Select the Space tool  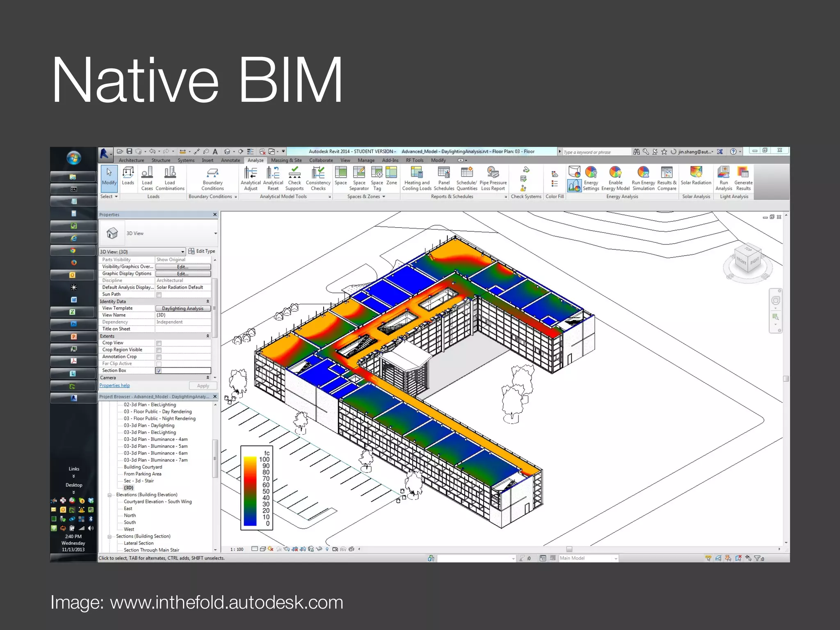(340, 176)
